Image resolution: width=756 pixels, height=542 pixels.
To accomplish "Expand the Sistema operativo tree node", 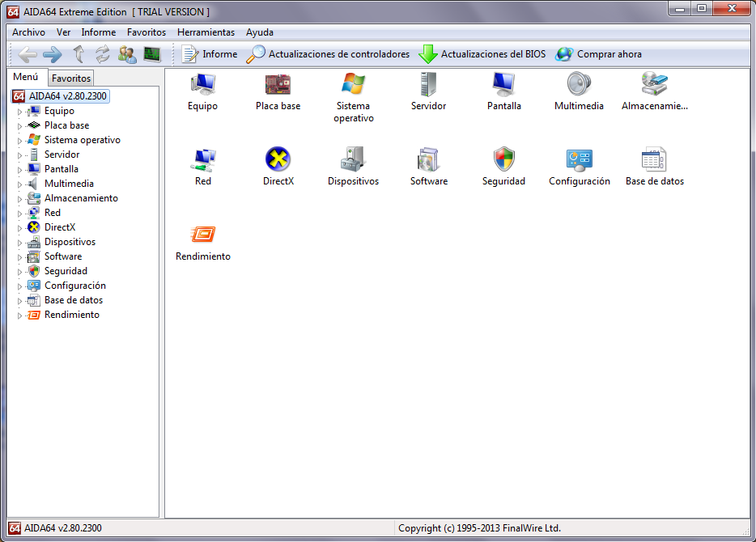I will 19,141.
